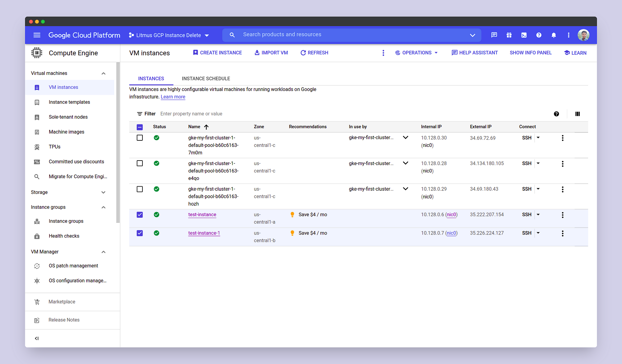Click the green status icon of test-instance
The image size is (622, 364).
[x=156, y=215]
